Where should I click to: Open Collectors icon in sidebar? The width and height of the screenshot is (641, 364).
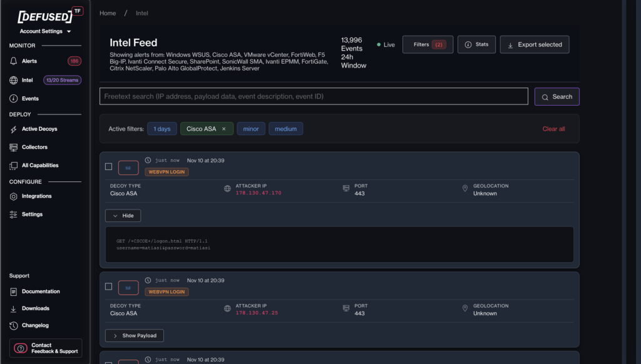tap(14, 147)
